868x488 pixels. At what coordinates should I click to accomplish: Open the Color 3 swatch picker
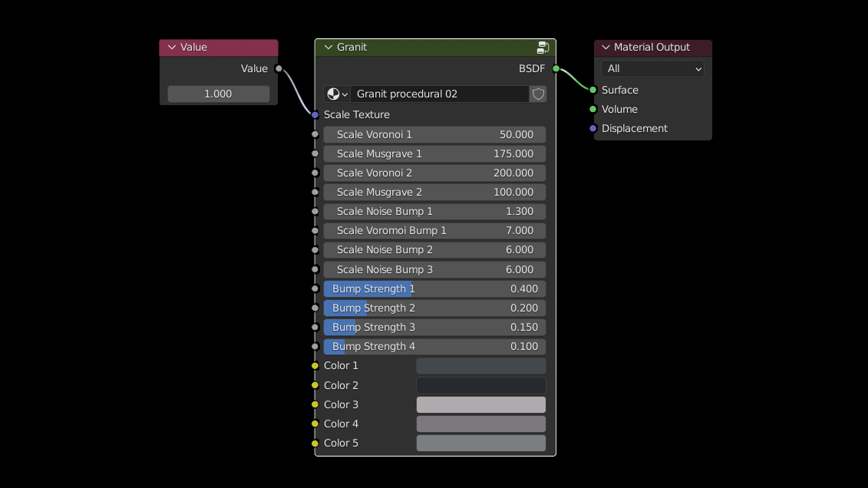[480, 405]
